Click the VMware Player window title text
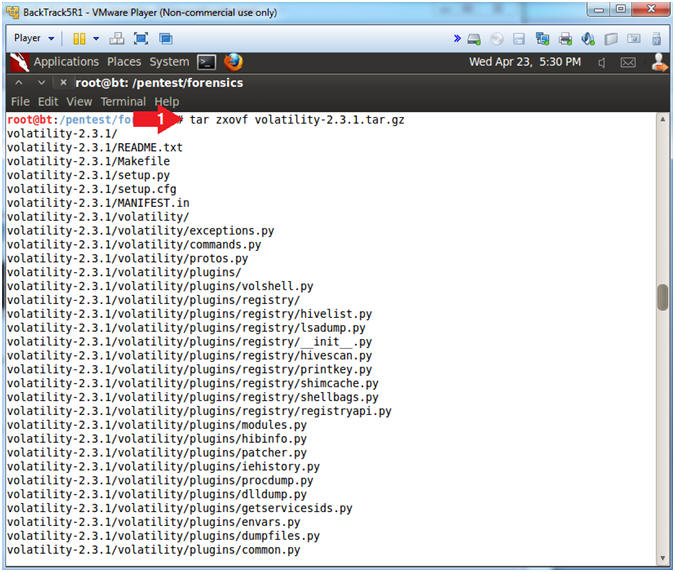The width and height of the screenshot is (675, 572). [x=150, y=12]
